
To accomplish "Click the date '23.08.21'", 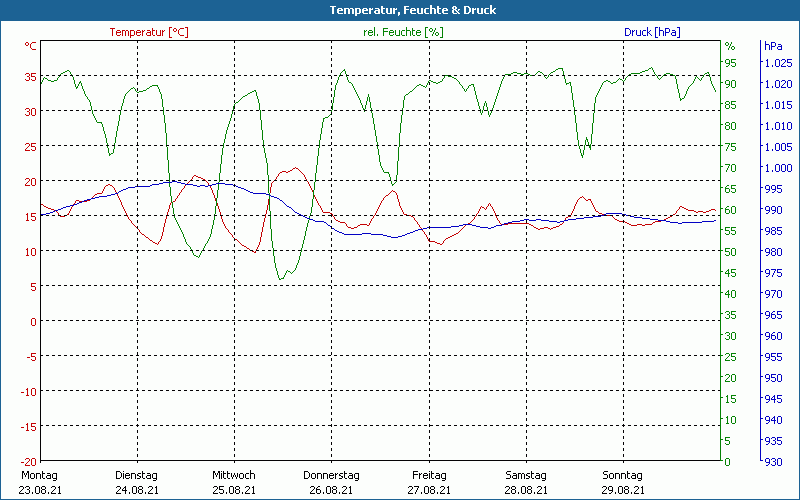I will pyautogui.click(x=40, y=490).
